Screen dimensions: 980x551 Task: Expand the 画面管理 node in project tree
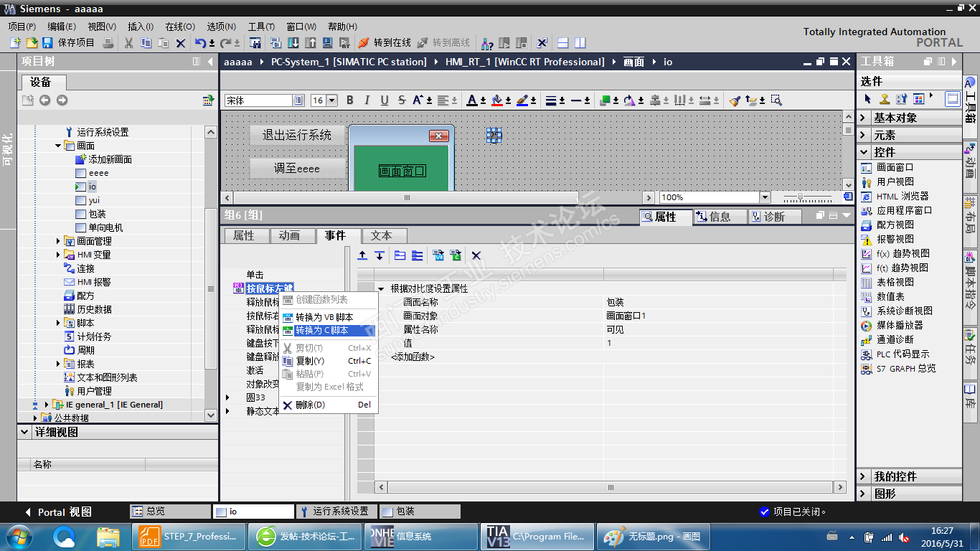[x=58, y=241]
